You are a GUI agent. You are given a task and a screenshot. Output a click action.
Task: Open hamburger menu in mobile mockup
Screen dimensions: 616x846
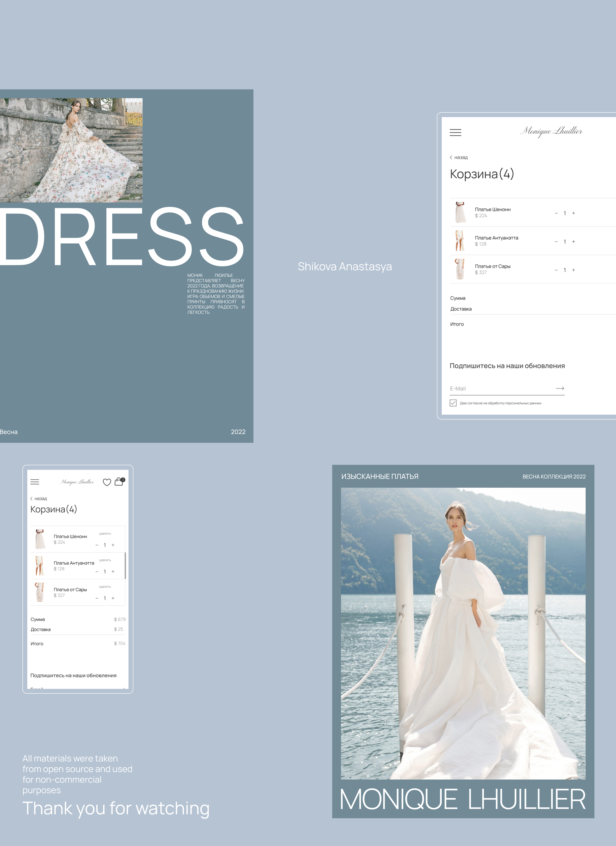pyautogui.click(x=35, y=482)
